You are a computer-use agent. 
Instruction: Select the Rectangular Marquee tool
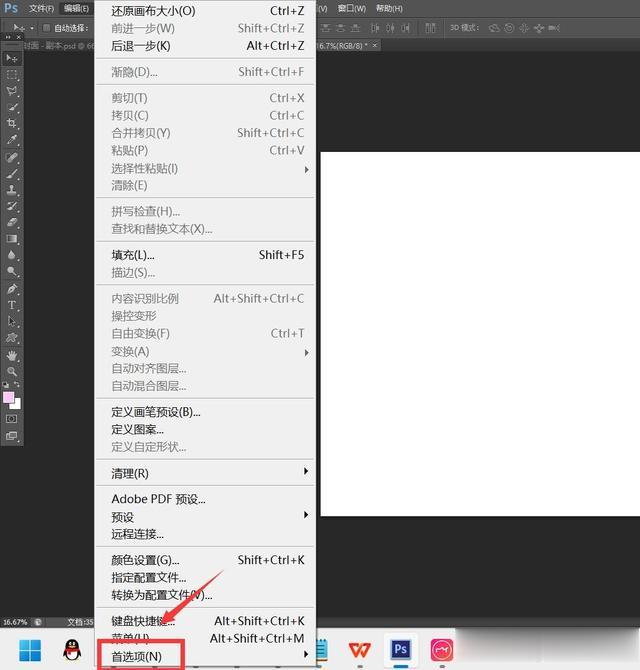12,75
